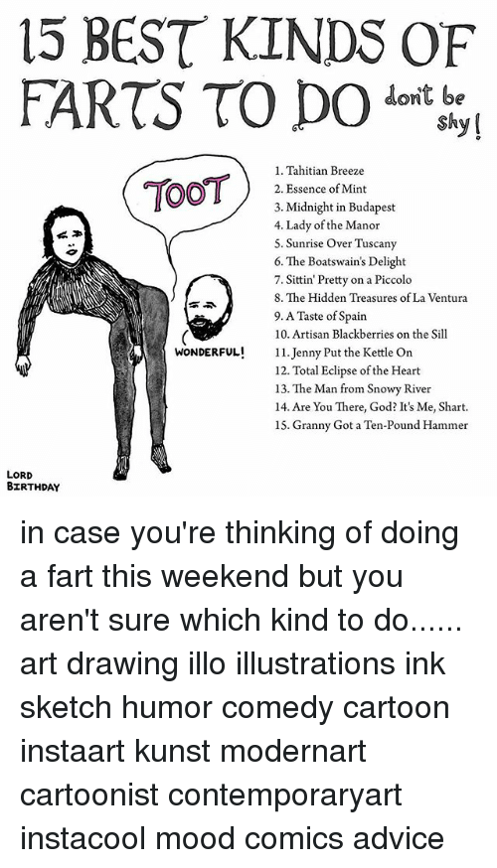Select list item 'Total Eclipse of the Heart'
The width and height of the screenshot is (497, 868).
coord(347,370)
